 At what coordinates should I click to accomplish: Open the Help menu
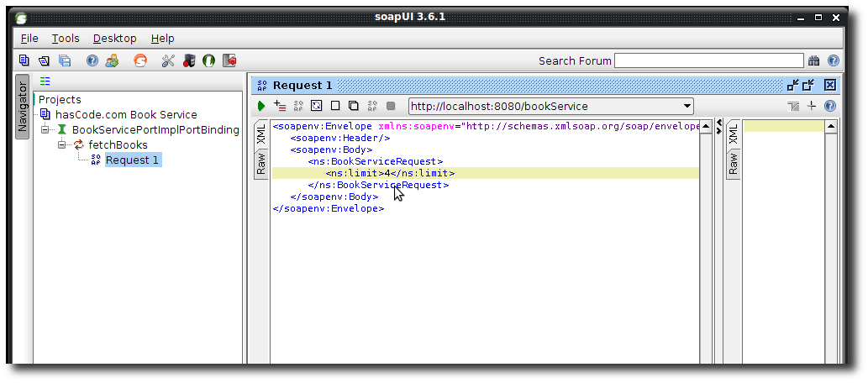163,38
